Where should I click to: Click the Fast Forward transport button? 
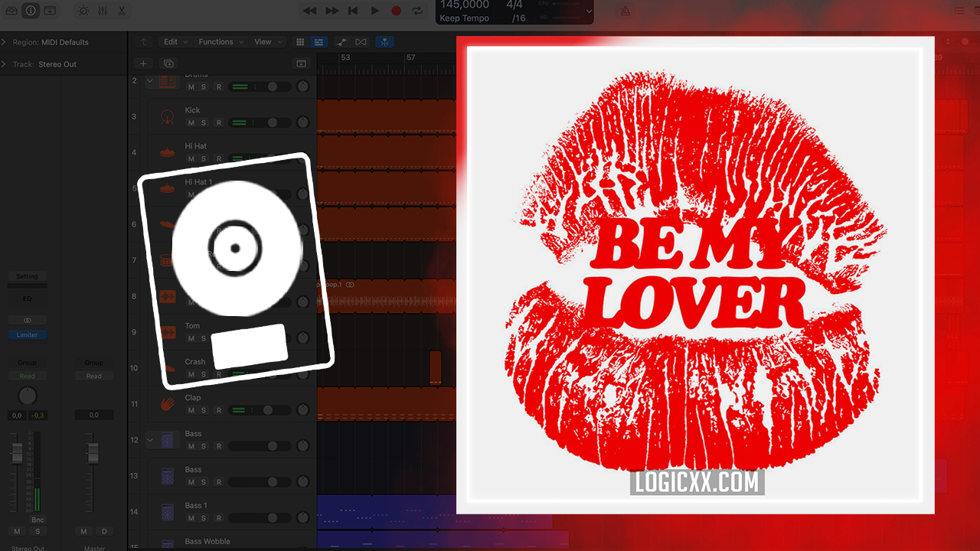tap(332, 11)
